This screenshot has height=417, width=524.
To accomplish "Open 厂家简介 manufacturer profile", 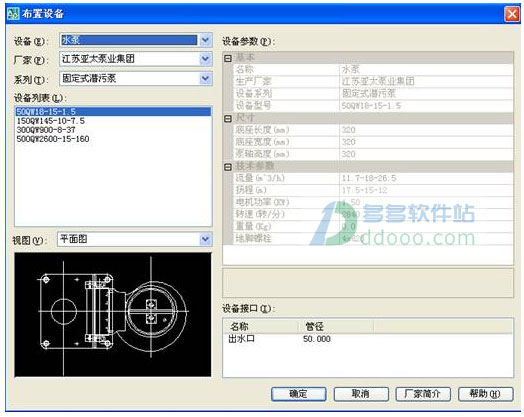I will tap(423, 394).
